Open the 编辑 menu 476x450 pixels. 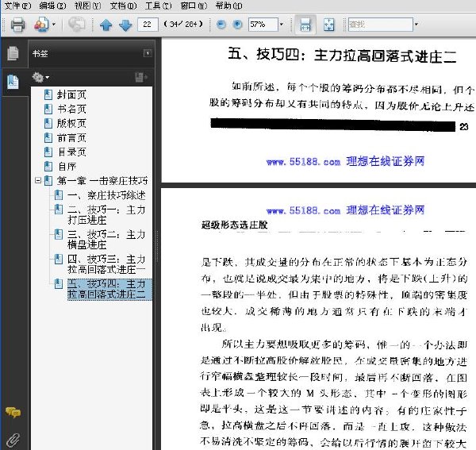[52, 6]
